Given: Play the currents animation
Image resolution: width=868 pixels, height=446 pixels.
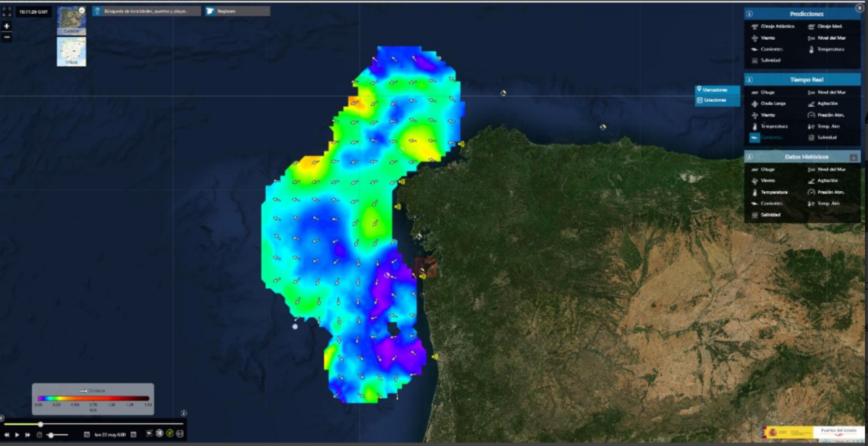Looking at the screenshot, I should point(17,434).
